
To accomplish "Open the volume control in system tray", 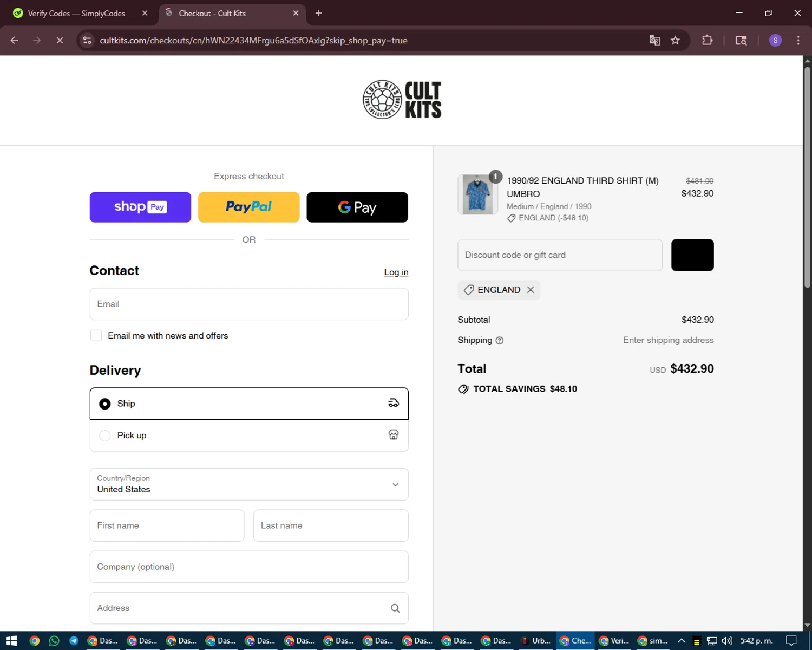I will coord(727,641).
